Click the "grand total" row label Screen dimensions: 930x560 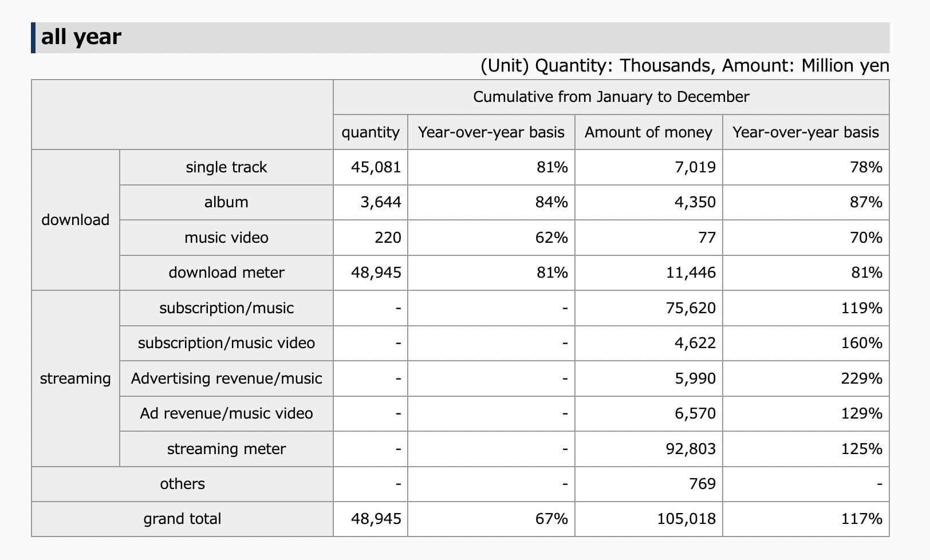coord(182,519)
